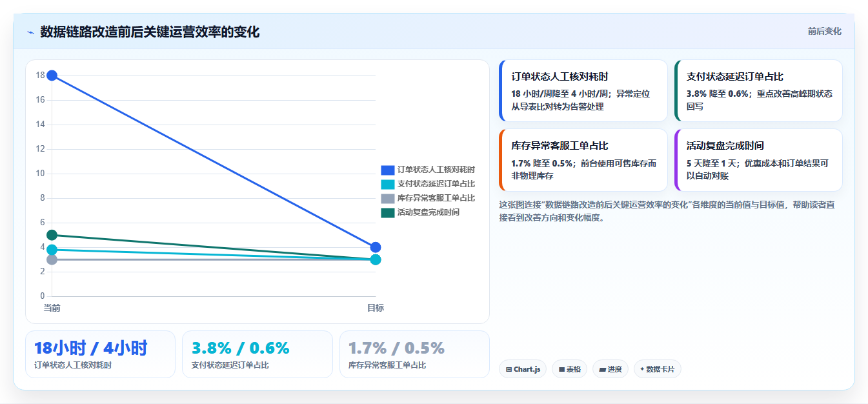The width and height of the screenshot is (868, 404).
Task: Select the 进度 tag chip
Action: [x=610, y=369]
